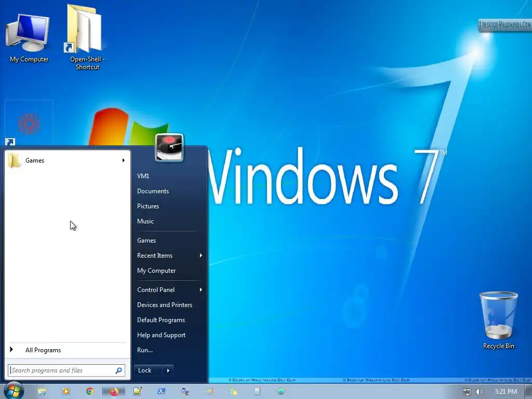532x399 pixels.
Task: Open the monitor-with-magnifier taskbar icon
Action: [185, 391]
